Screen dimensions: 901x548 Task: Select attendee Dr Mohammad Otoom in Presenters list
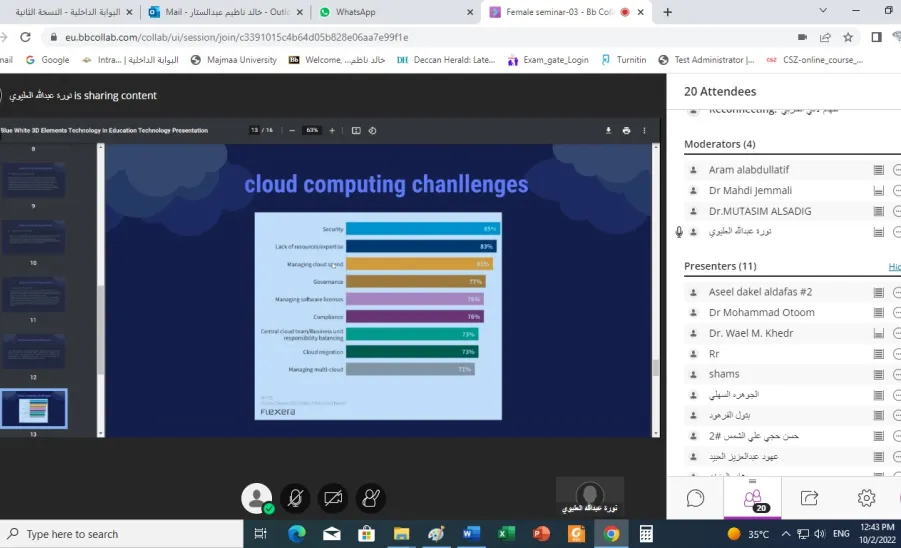[x=761, y=312]
